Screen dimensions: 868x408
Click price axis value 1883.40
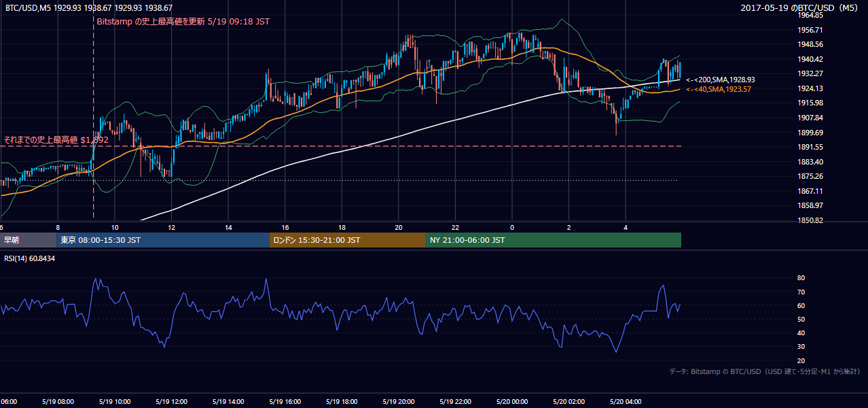coord(812,162)
